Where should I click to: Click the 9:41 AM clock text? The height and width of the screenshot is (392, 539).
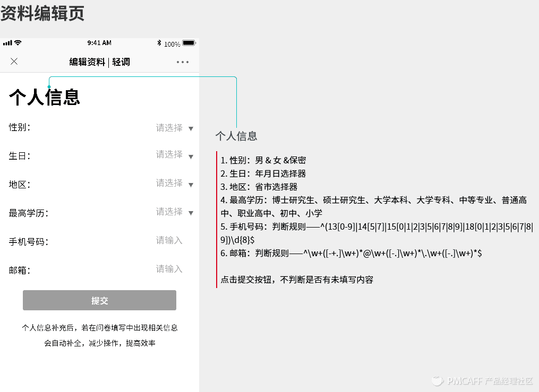[99, 43]
